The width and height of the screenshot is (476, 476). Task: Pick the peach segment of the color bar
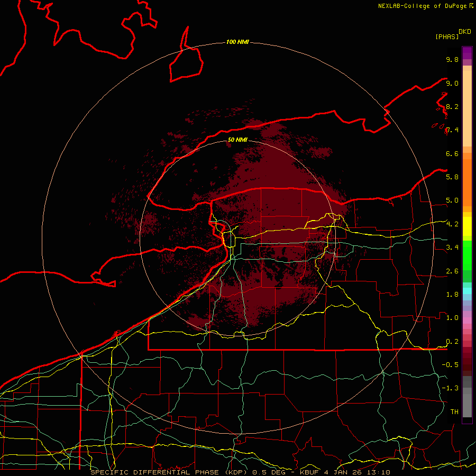[467, 108]
